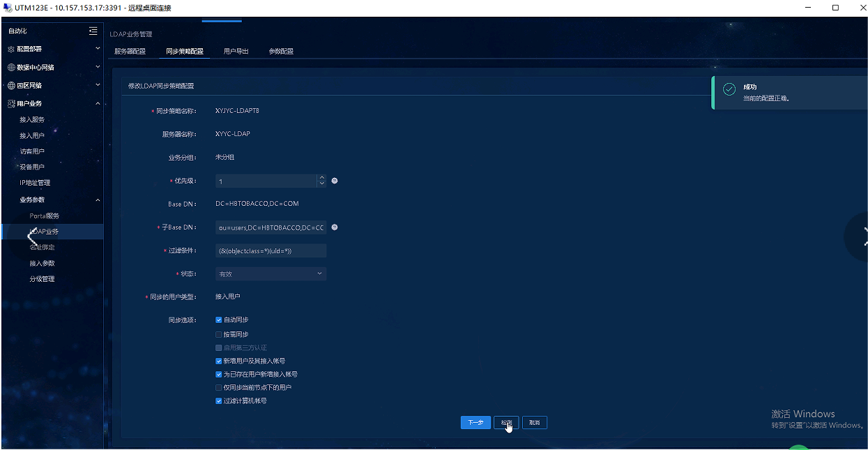Click the right arrow at the screen's right edge
The image size is (868, 450).
[x=865, y=236]
